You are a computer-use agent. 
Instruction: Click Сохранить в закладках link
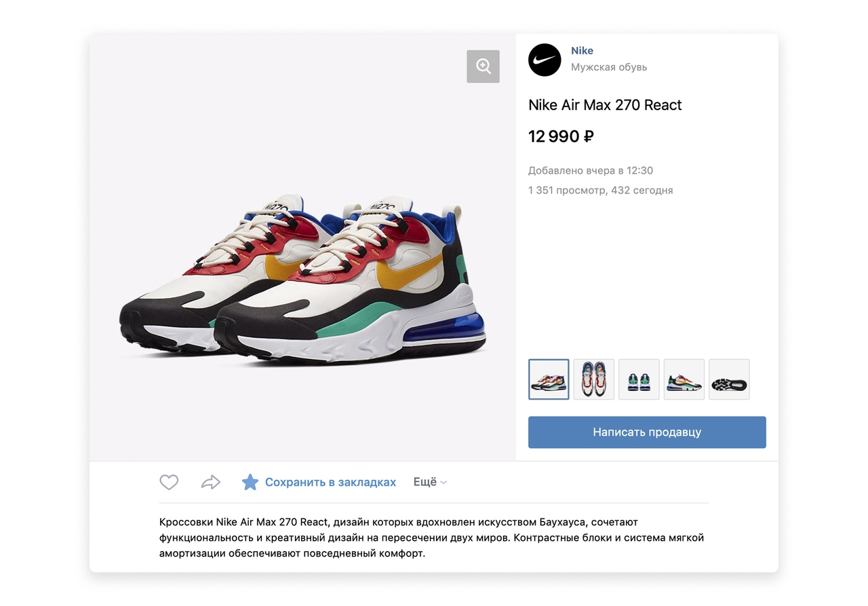[x=330, y=482]
